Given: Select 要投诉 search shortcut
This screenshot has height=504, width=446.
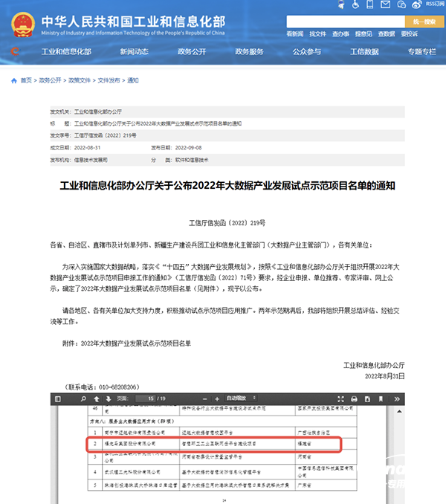Looking at the screenshot, I should coord(410,33).
